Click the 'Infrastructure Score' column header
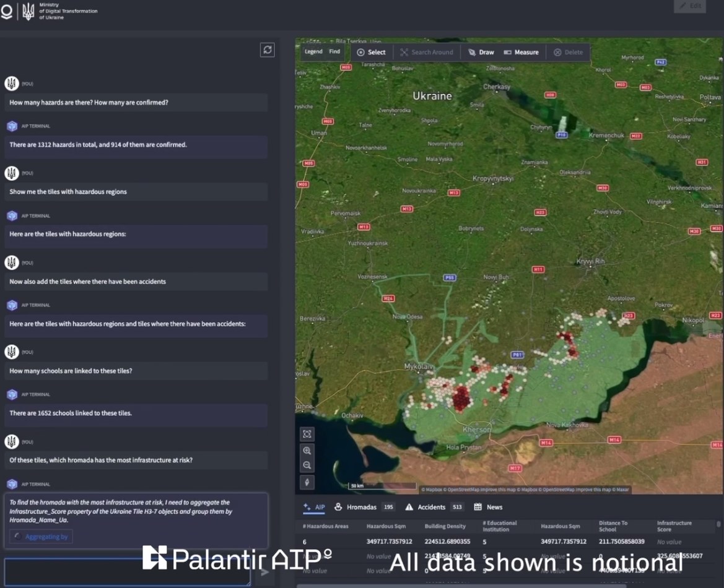 (674, 526)
